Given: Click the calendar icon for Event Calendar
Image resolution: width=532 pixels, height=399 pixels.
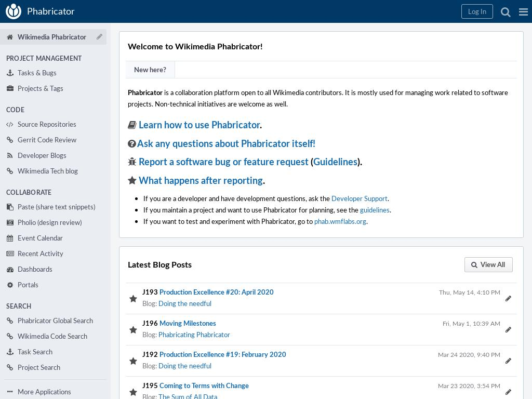Looking at the screenshot, I should pos(10,238).
